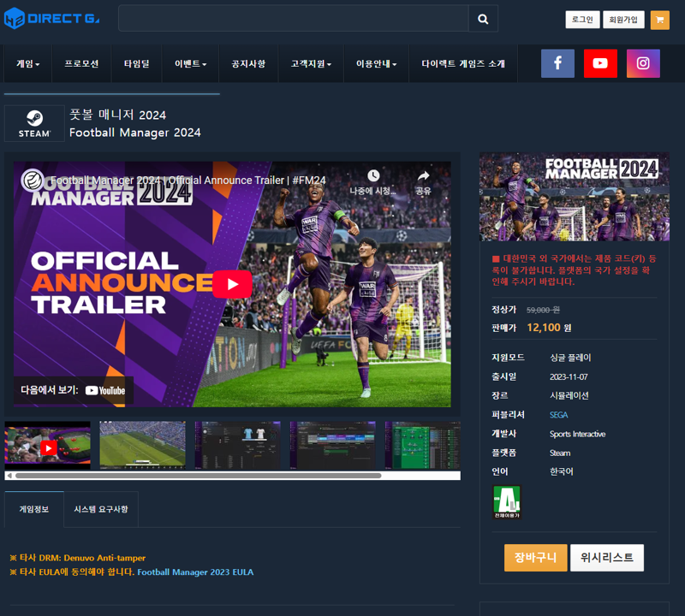
Task: Click the 시뮬레이션 genre text
Action: (569, 395)
